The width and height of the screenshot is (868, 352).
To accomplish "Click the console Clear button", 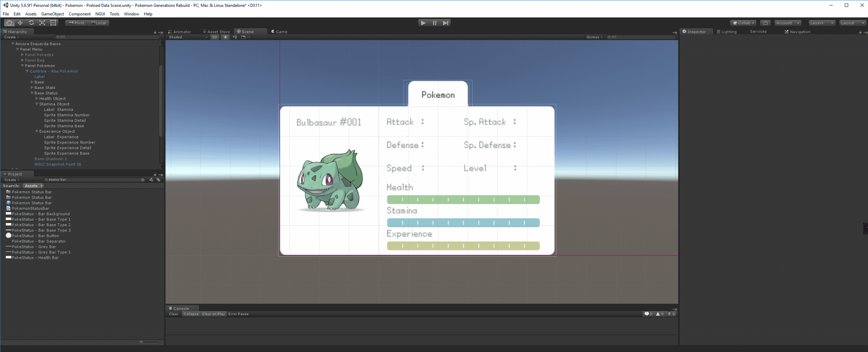I will tap(174, 314).
